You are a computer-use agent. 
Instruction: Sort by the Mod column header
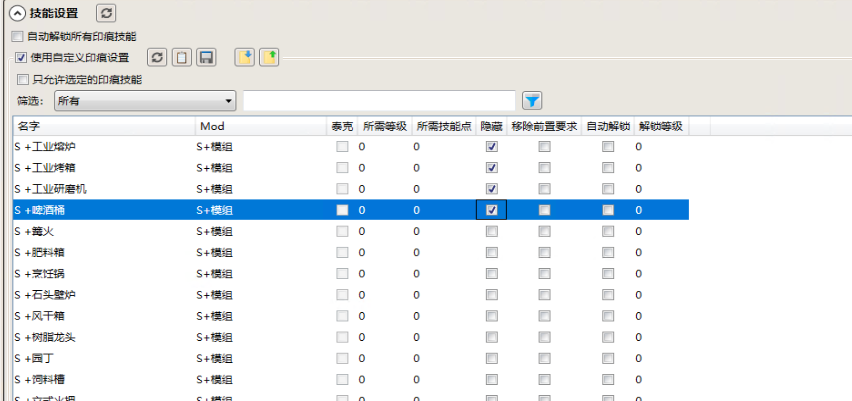pyautogui.click(x=260, y=126)
